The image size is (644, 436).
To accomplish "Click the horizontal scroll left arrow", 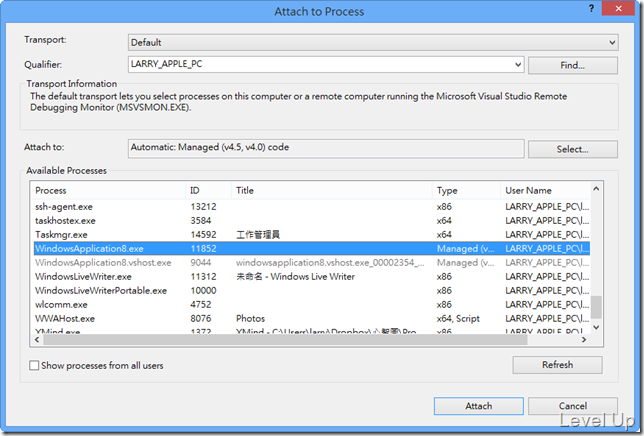I will [x=37, y=340].
